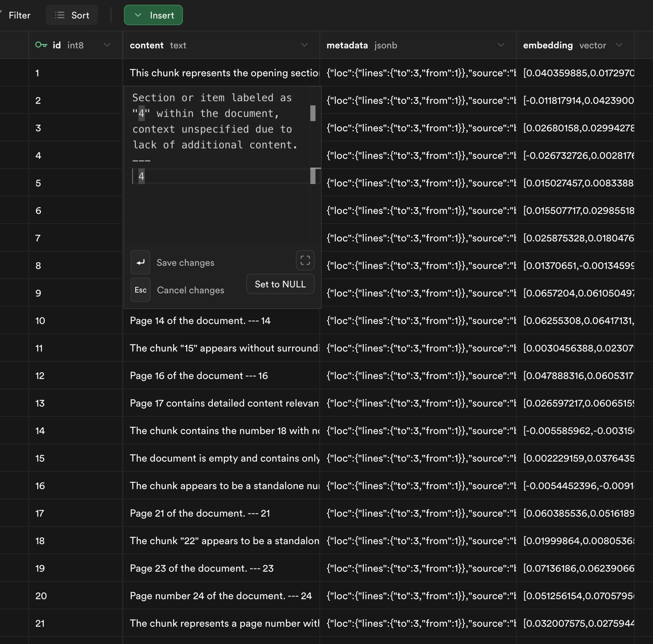Viewport: 653px width, 644px height.
Task: Open the content column dropdown arrow
Action: pos(304,45)
